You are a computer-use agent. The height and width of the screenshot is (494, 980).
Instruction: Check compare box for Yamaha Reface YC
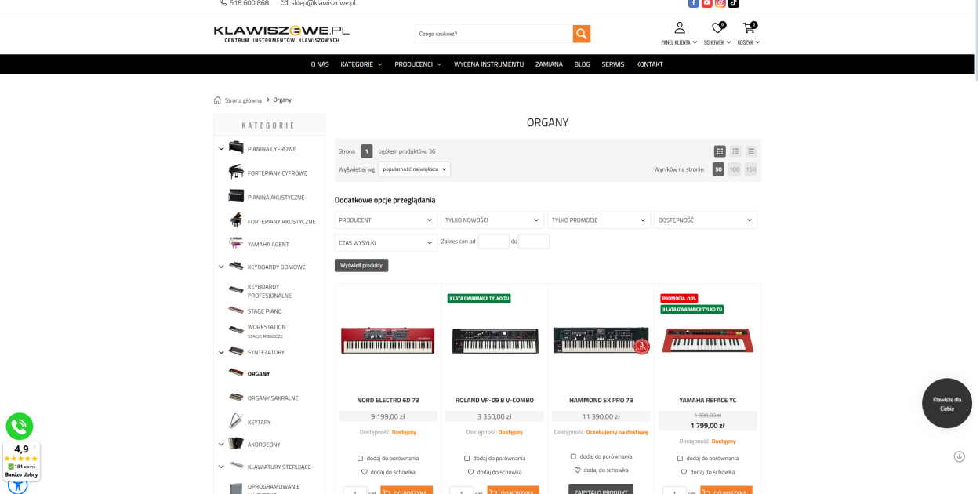[x=680, y=458]
